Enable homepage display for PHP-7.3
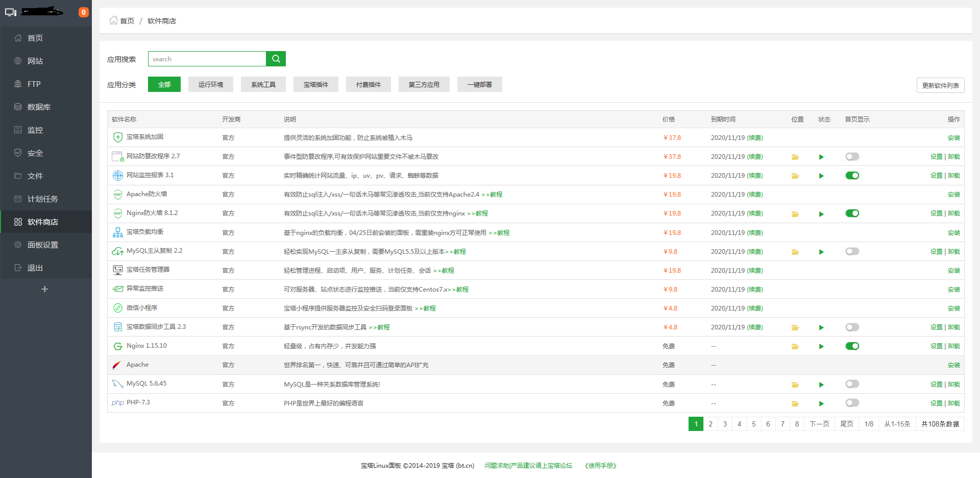The width and height of the screenshot is (980, 478). tap(852, 402)
